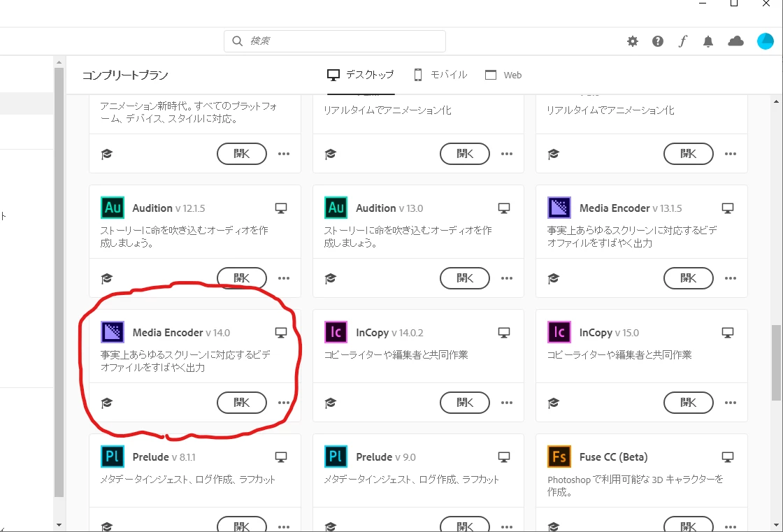The width and height of the screenshot is (783, 532).
Task: Click the Prelude v 9.0 title text
Action: pyautogui.click(x=385, y=457)
